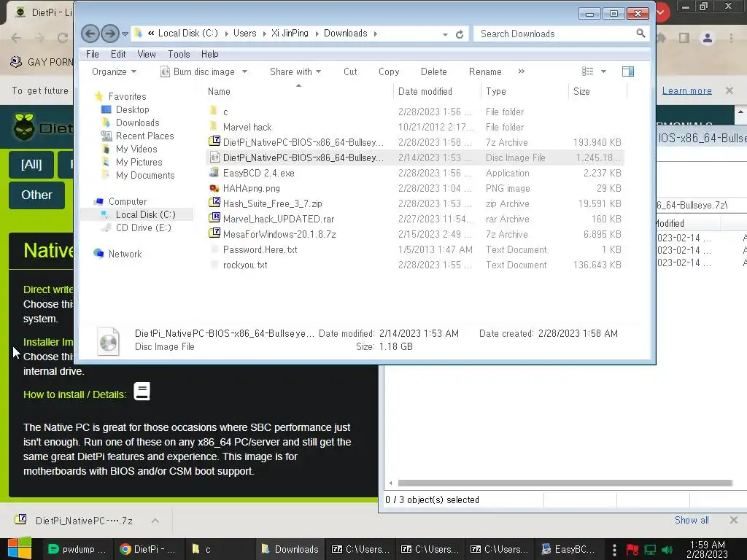Show more toolbar commands chevron

pos(521,71)
